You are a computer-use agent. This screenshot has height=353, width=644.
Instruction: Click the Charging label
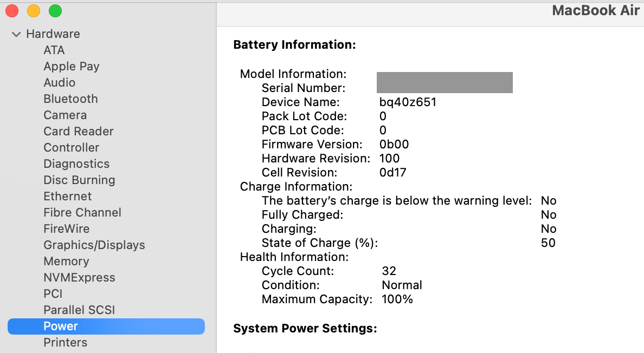pyautogui.click(x=289, y=229)
